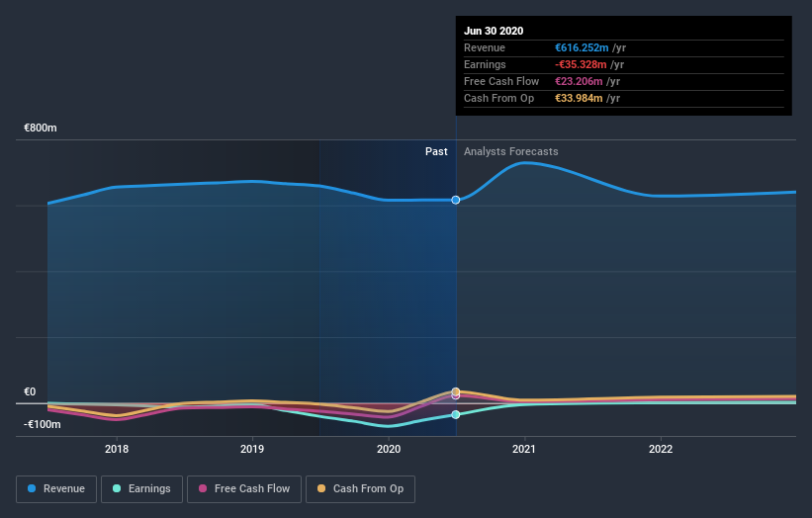
Task: Select the 2021 x-axis label
Action: click(524, 449)
